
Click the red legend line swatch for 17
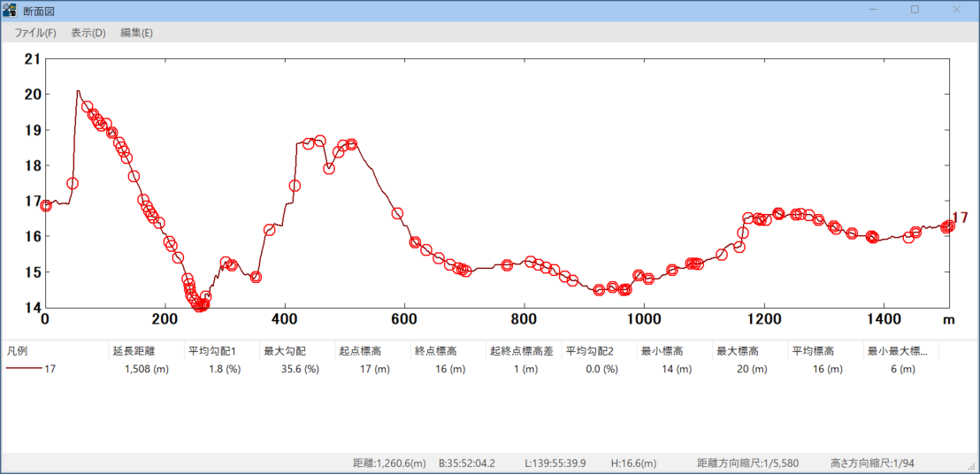tap(23, 370)
